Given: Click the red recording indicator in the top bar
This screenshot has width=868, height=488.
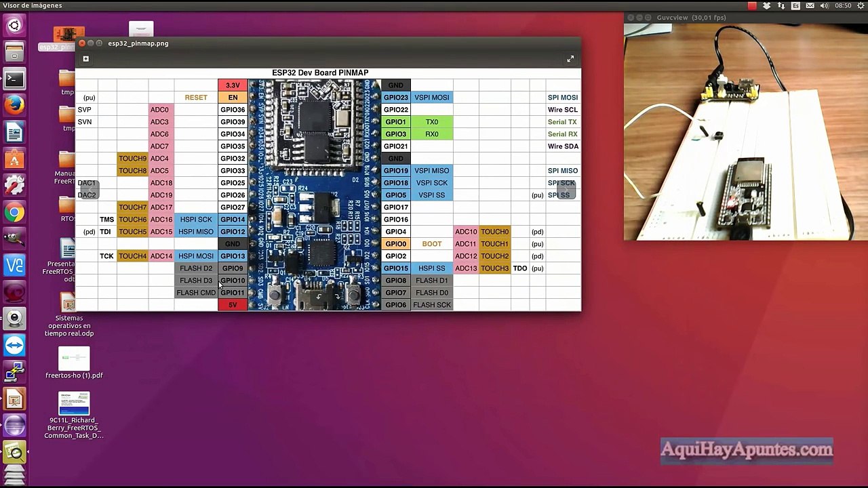Looking at the screenshot, I should tap(752, 5).
